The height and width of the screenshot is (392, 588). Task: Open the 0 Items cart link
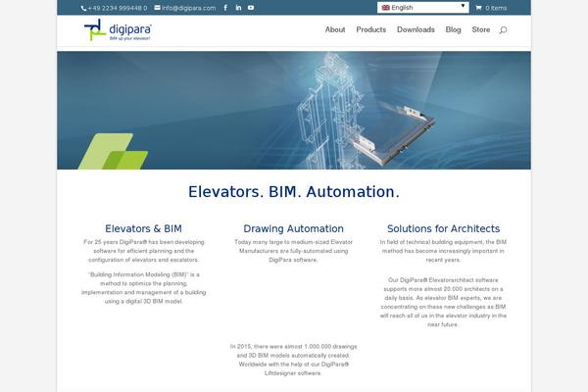496,8
